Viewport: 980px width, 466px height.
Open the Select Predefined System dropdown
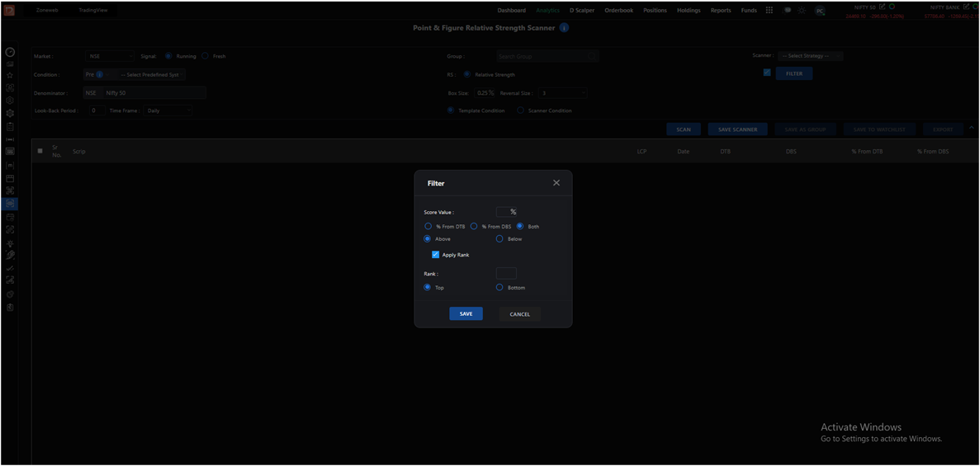coord(150,74)
